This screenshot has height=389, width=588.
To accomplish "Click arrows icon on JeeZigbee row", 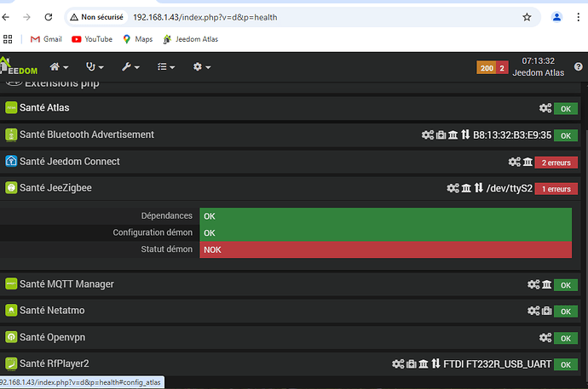I will coord(479,187).
